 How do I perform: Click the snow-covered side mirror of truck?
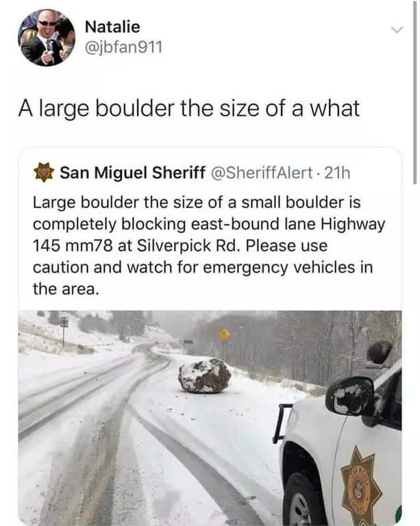click(350, 397)
